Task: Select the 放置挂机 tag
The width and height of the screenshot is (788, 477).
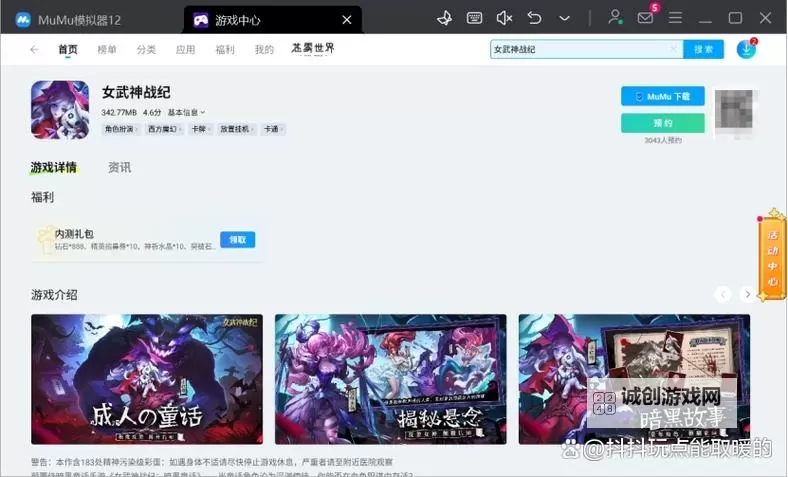Action: 236,129
